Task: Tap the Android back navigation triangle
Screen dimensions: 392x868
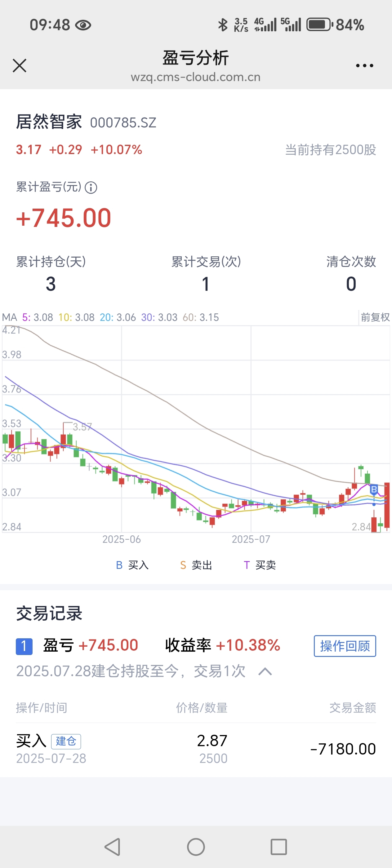Action: pyautogui.click(x=113, y=847)
